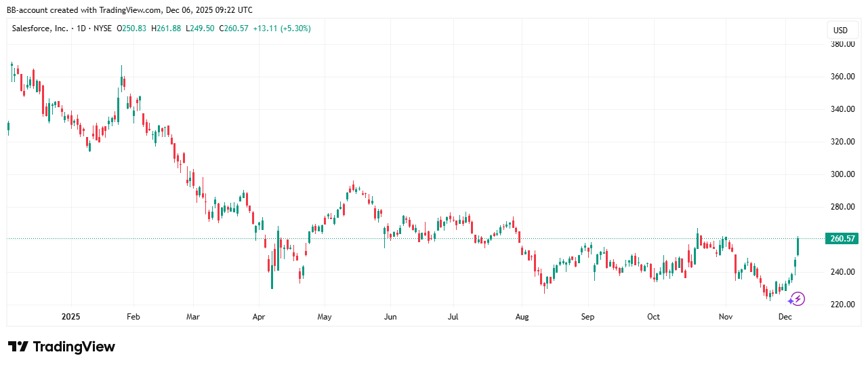Open the USD currency selector
Screen dimensions: 868x367
[x=840, y=30]
